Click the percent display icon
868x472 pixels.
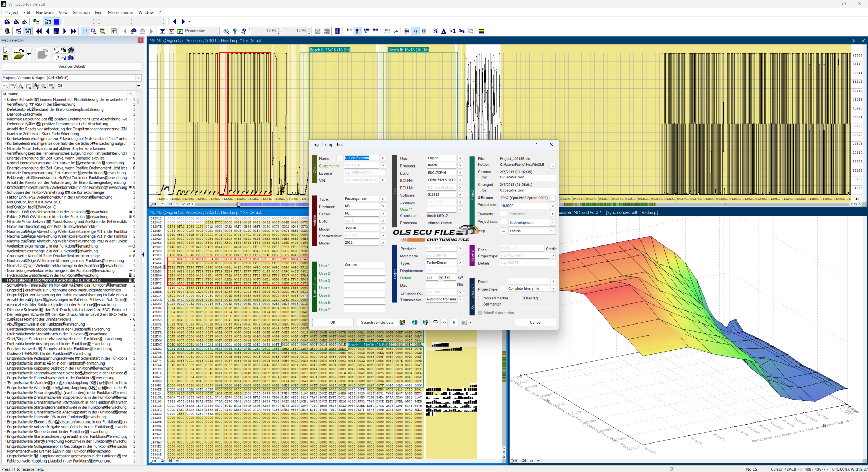(x=435, y=31)
